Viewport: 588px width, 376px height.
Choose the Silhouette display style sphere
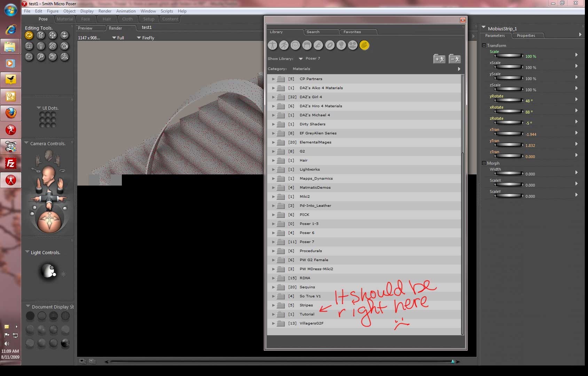pos(30,316)
